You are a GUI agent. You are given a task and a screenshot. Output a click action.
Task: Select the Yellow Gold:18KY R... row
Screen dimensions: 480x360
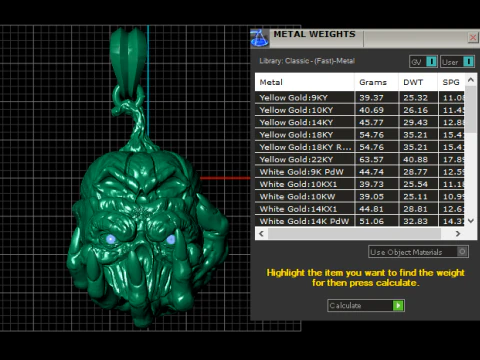point(360,147)
